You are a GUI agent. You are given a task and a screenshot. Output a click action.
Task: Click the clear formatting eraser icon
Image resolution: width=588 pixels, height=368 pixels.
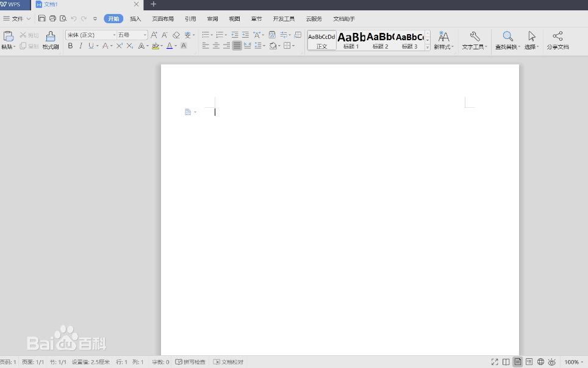click(x=176, y=35)
